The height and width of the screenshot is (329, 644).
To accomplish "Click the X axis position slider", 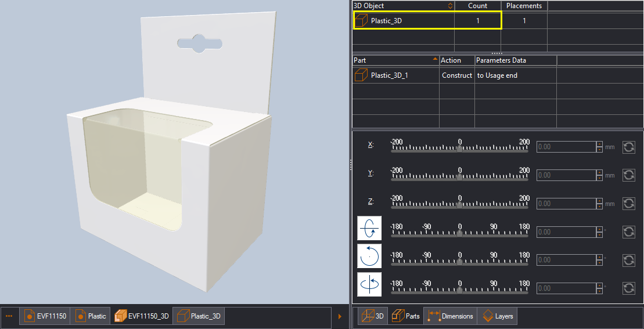I will (x=459, y=146).
